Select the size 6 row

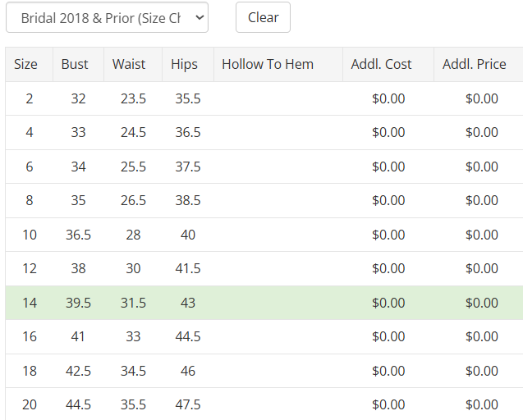coord(264,167)
